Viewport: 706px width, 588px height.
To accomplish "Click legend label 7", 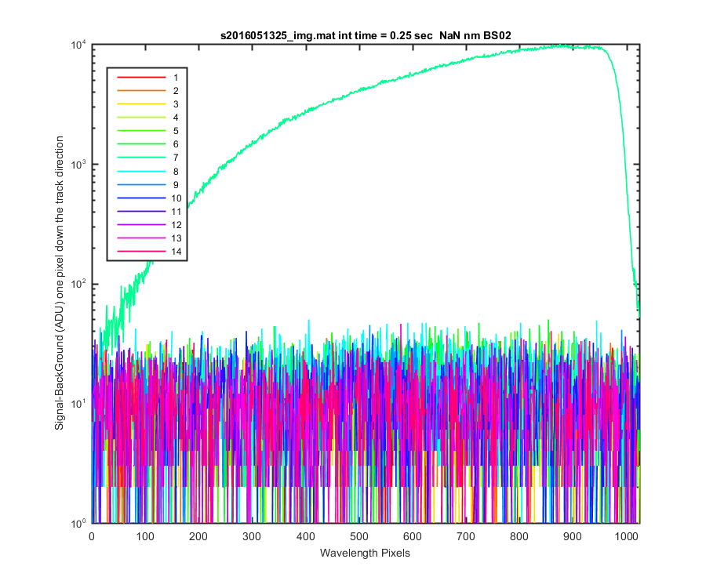I will (176, 158).
